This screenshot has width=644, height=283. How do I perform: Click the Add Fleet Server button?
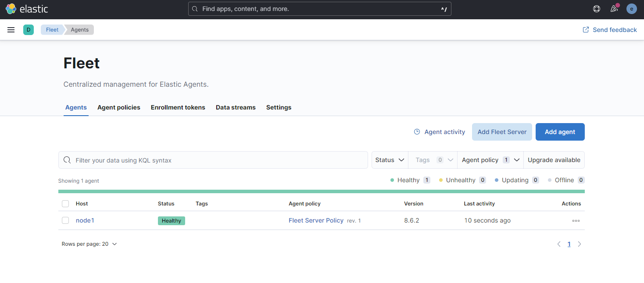pyautogui.click(x=502, y=132)
